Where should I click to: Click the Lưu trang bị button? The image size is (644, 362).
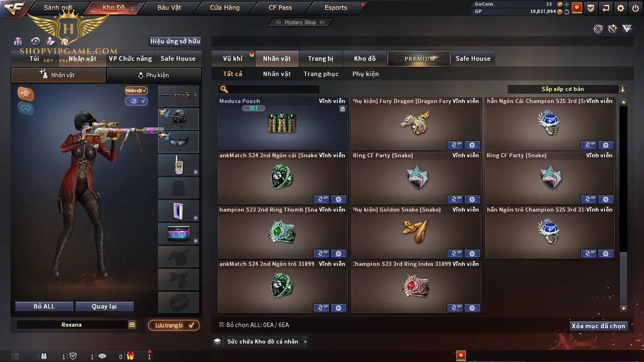click(174, 325)
